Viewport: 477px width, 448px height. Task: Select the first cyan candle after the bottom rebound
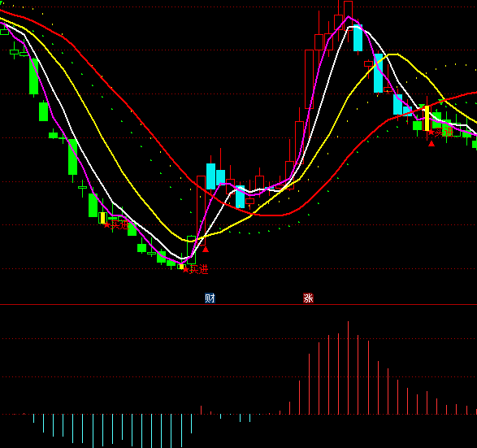[x=210, y=176]
